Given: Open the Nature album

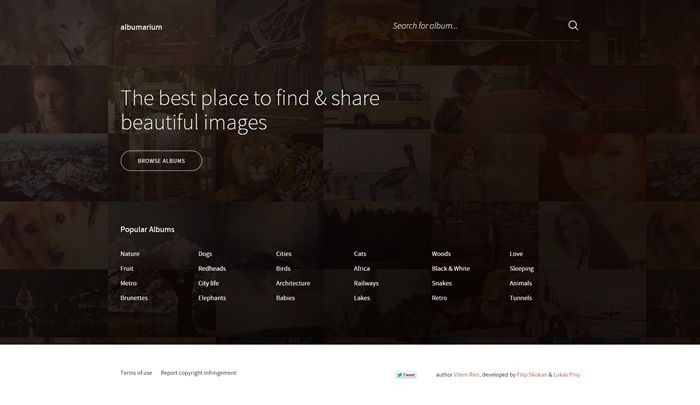Looking at the screenshot, I should coord(130,254).
